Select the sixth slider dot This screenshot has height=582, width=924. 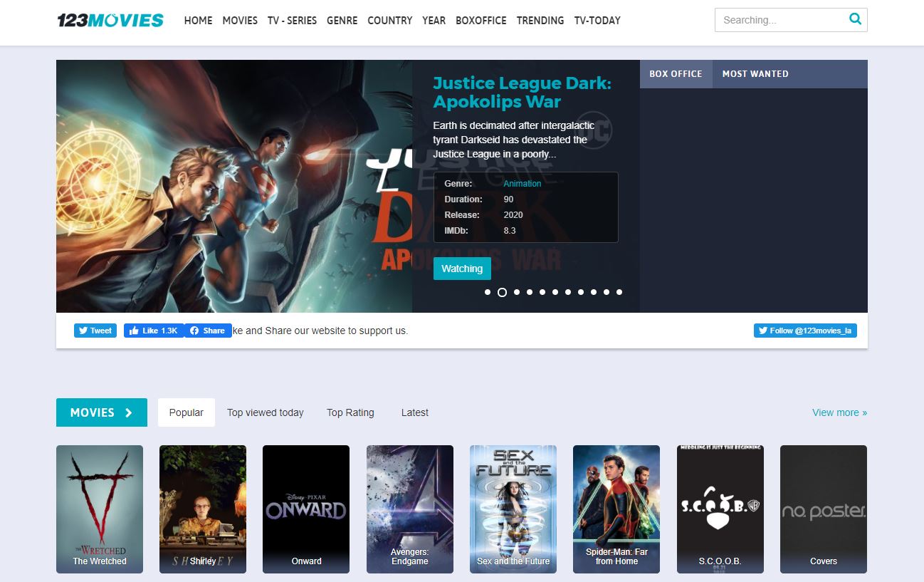555,292
